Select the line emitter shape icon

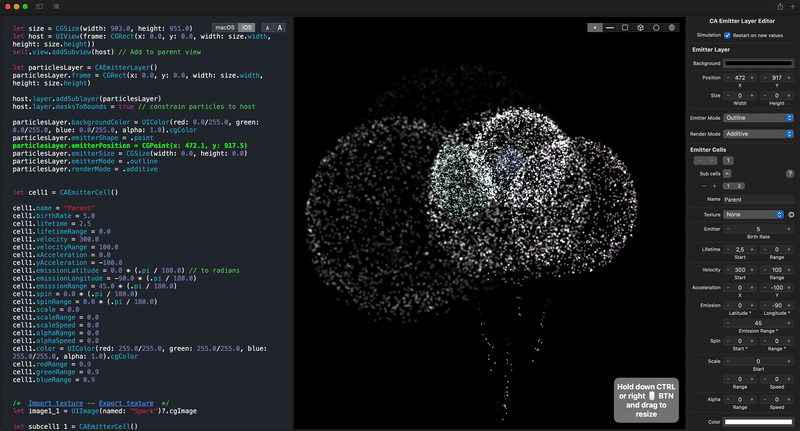610,28
